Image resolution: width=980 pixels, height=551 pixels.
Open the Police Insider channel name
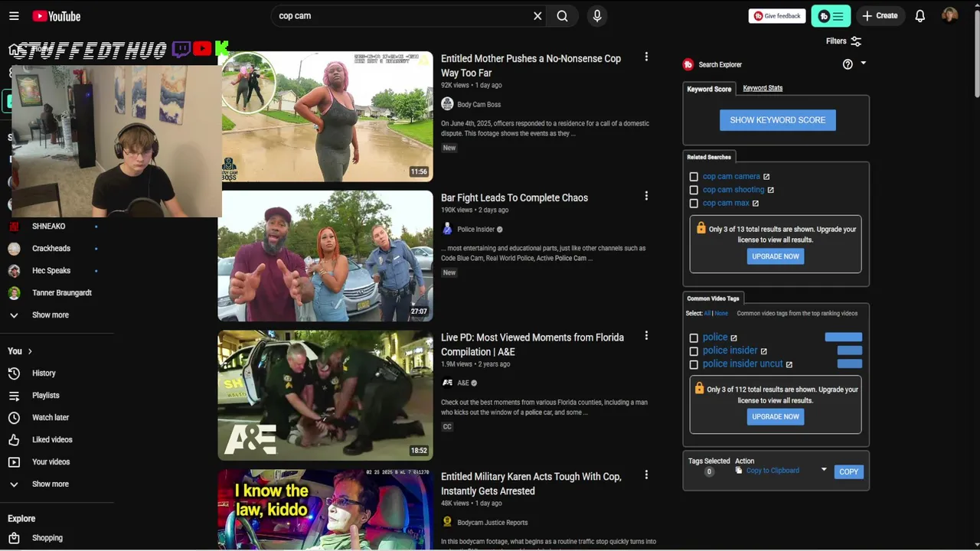475,230
